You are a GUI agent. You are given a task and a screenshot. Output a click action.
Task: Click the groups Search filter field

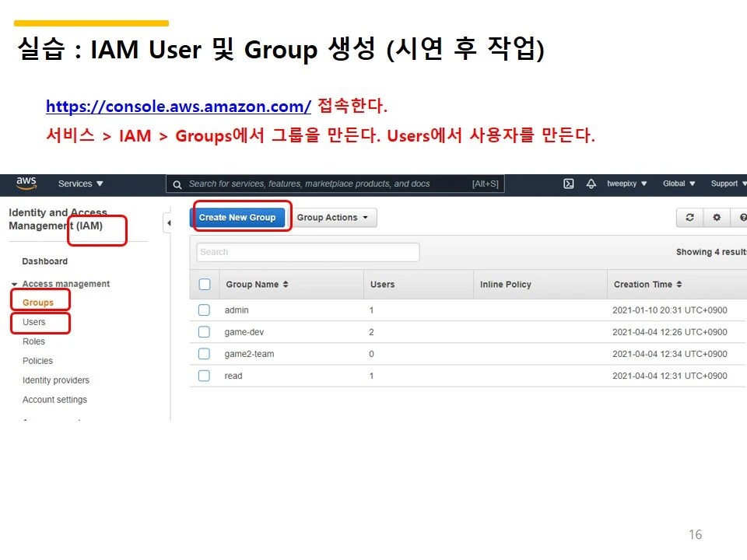[x=308, y=252]
